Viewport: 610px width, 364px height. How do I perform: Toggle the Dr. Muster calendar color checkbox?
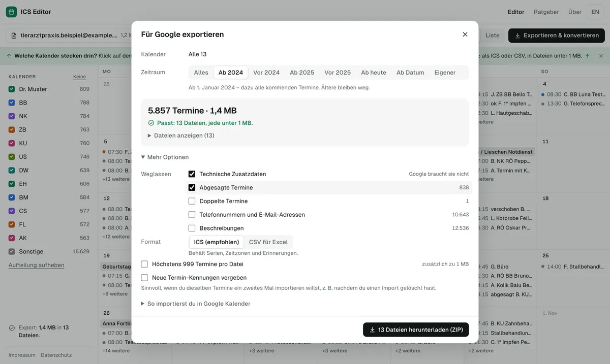[x=12, y=89]
